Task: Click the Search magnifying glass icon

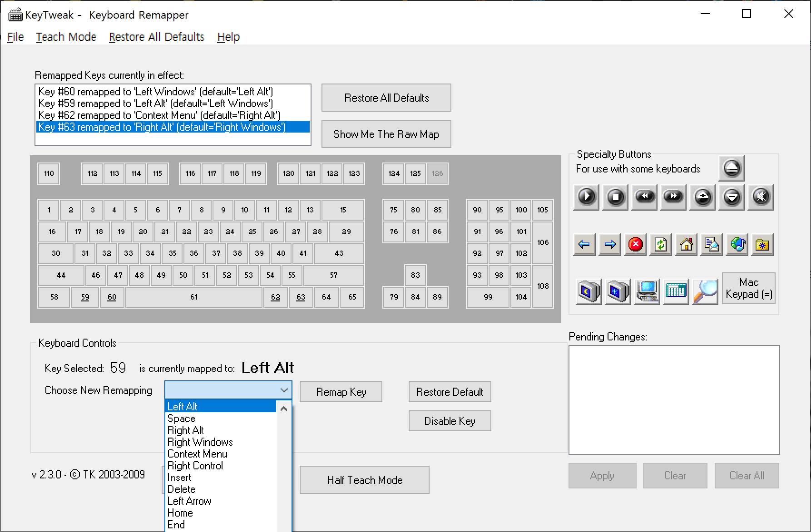Action: (x=705, y=291)
